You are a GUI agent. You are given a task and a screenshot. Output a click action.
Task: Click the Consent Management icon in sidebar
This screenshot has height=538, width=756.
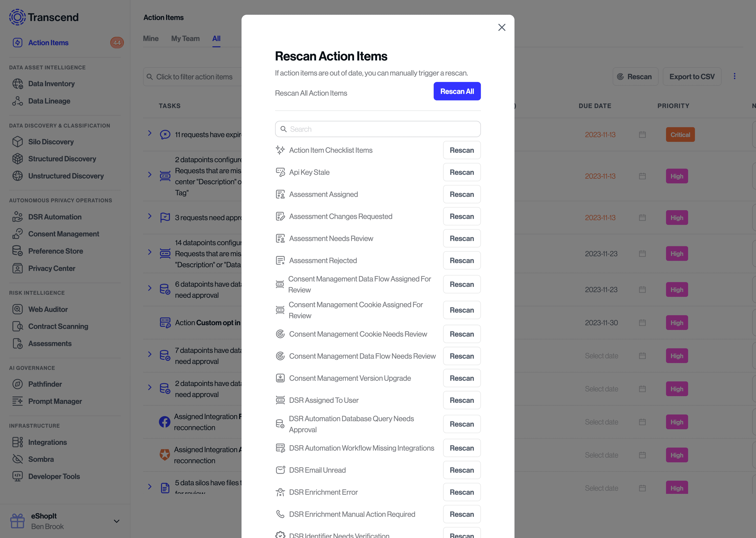click(x=17, y=233)
